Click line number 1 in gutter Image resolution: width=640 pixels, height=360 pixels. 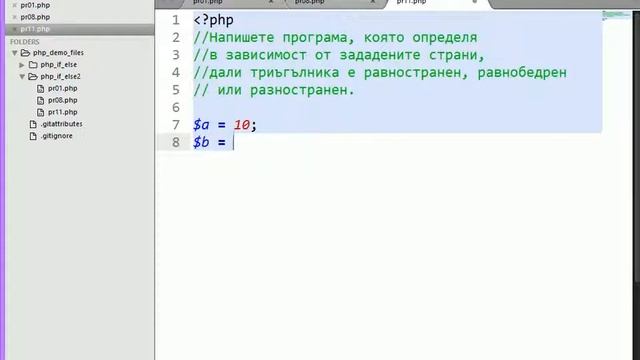click(x=176, y=20)
